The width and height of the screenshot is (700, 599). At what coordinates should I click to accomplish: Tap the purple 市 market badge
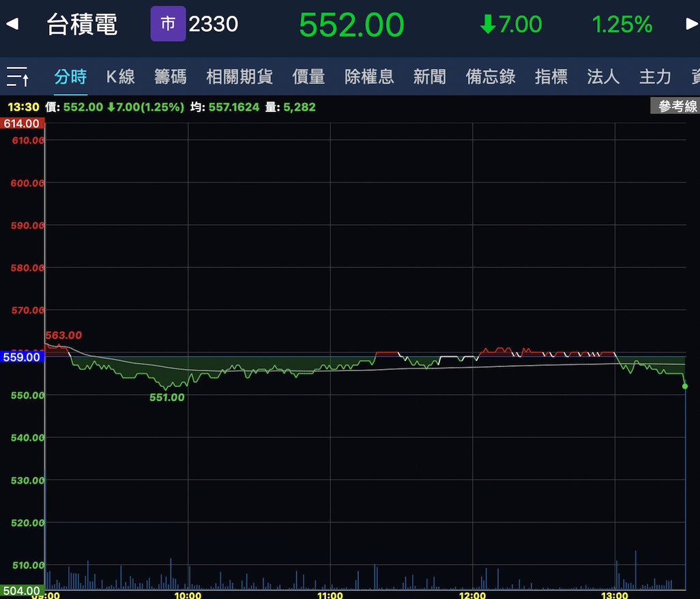click(x=168, y=24)
